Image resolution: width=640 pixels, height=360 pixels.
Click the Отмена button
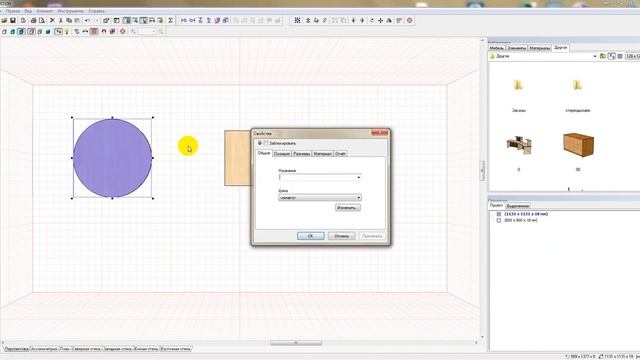point(342,236)
